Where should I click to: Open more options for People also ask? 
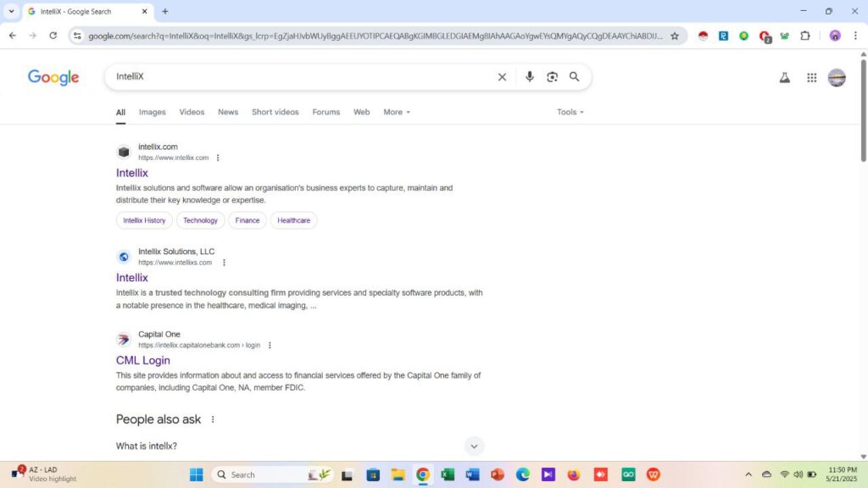[213, 419]
